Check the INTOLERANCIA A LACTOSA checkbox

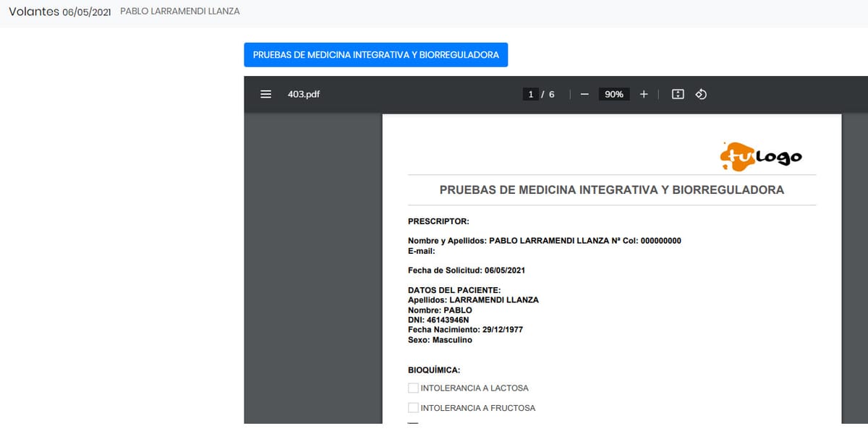(x=412, y=388)
